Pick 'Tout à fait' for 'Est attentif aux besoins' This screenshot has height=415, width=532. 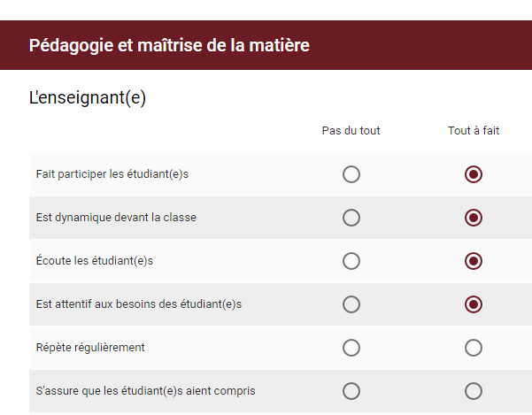coord(474,304)
